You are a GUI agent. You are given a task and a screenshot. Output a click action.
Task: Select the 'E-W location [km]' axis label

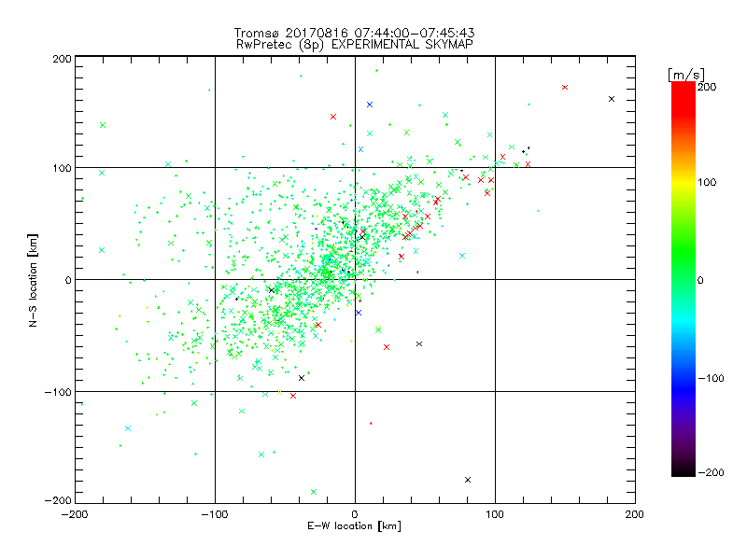click(x=354, y=526)
